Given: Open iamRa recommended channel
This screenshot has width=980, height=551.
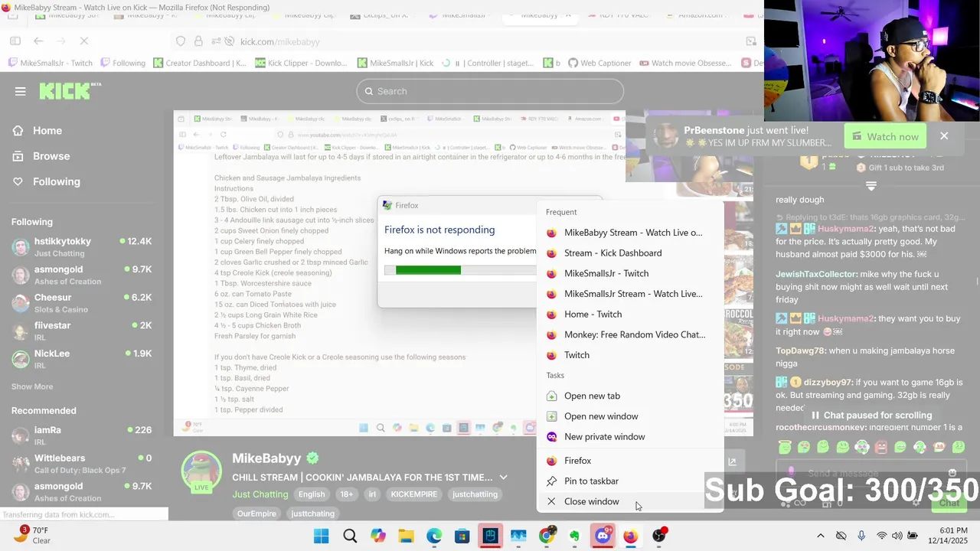Looking at the screenshot, I should (x=81, y=435).
